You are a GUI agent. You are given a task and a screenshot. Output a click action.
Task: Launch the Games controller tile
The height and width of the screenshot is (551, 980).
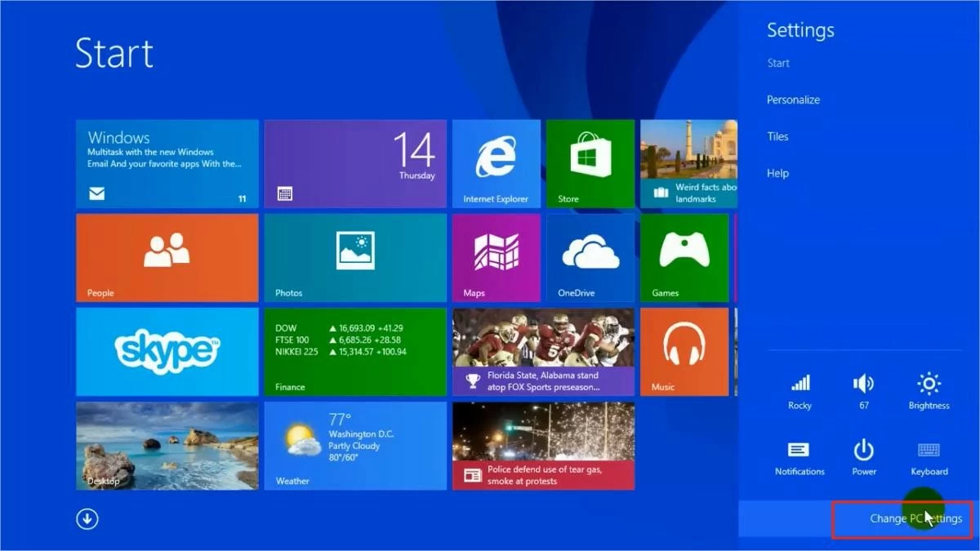click(684, 257)
